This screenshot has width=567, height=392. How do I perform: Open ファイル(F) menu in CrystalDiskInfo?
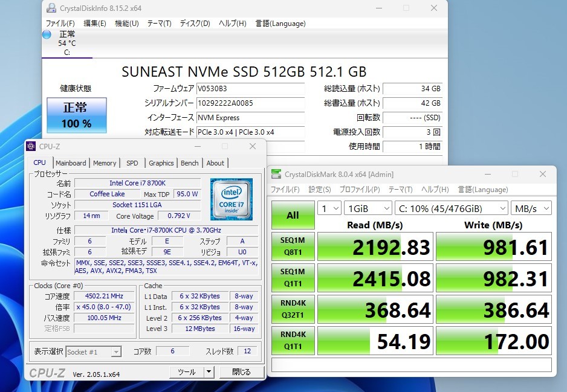click(x=60, y=24)
